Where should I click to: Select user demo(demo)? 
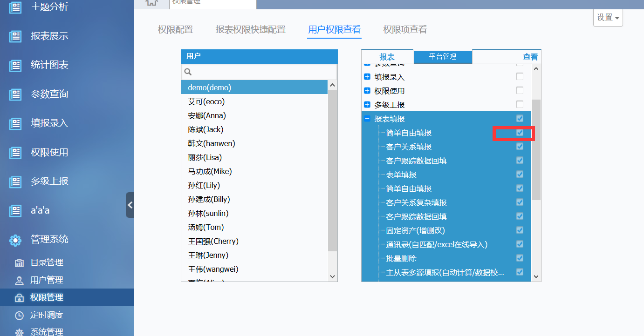pyautogui.click(x=254, y=87)
